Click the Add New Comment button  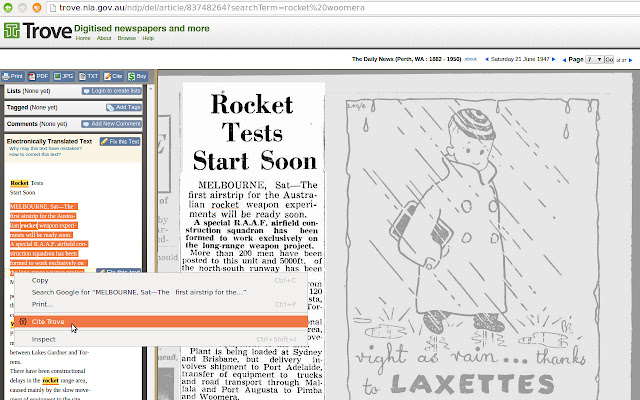tap(110, 124)
